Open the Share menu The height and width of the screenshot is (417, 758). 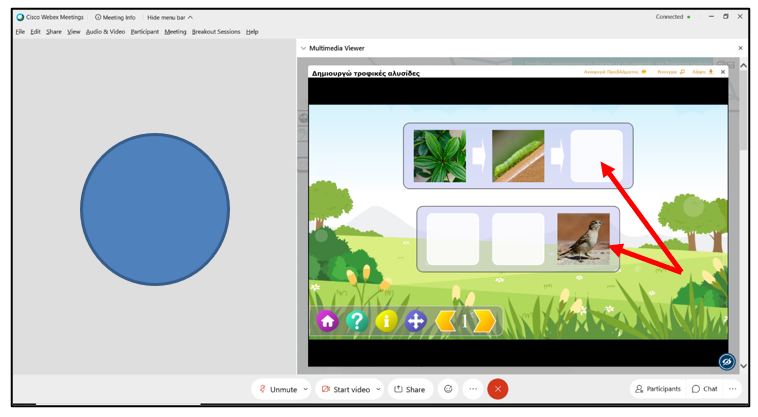coord(54,32)
